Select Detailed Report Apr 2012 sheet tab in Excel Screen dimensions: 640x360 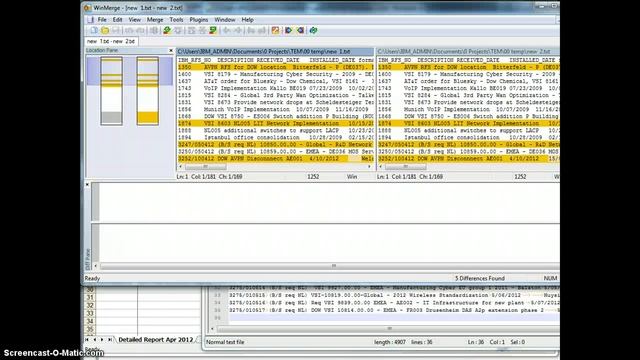point(156,340)
